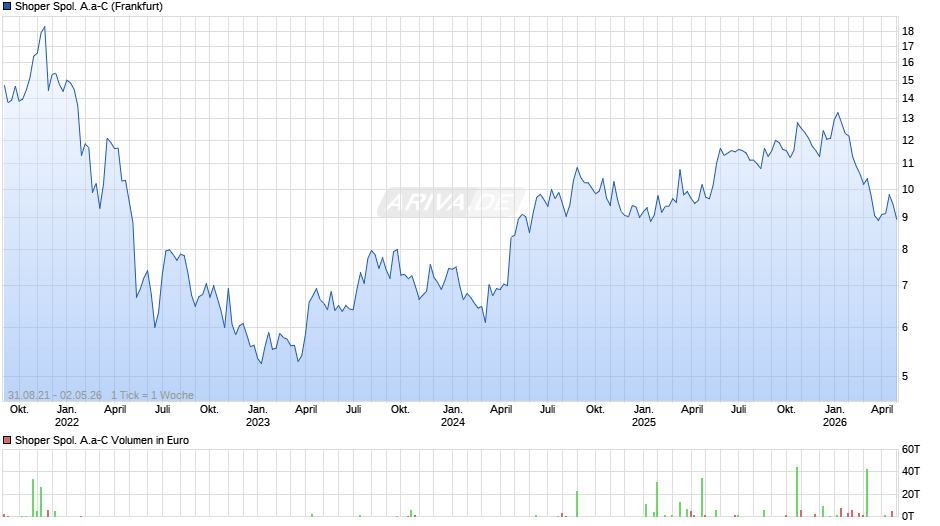Click the price axis value 11
The height and width of the screenshot is (526, 940).
point(908,163)
